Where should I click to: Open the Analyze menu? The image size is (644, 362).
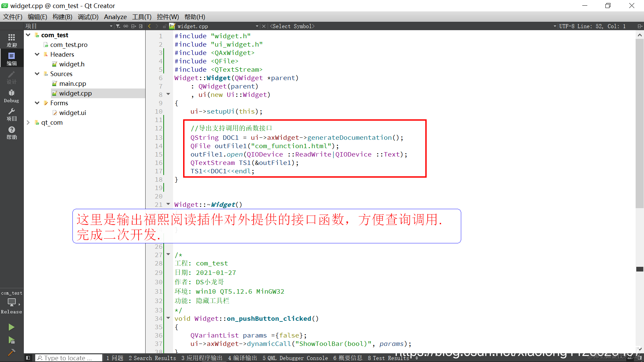(115, 17)
